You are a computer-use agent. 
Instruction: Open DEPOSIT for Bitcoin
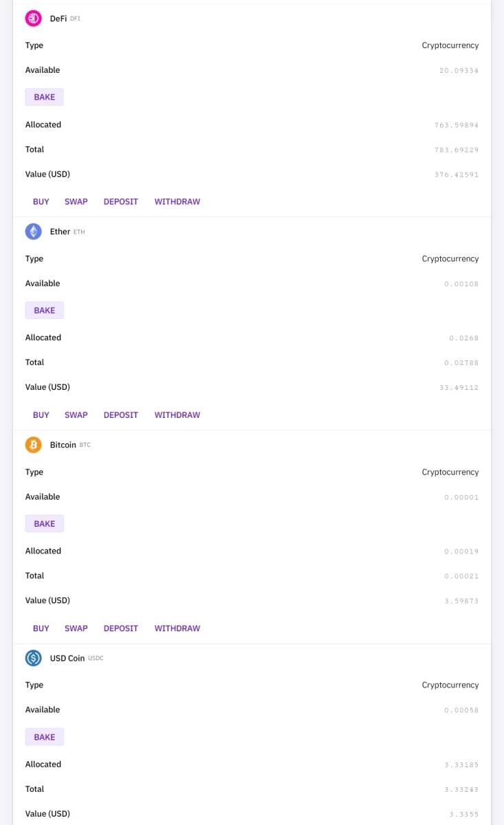[x=121, y=628]
